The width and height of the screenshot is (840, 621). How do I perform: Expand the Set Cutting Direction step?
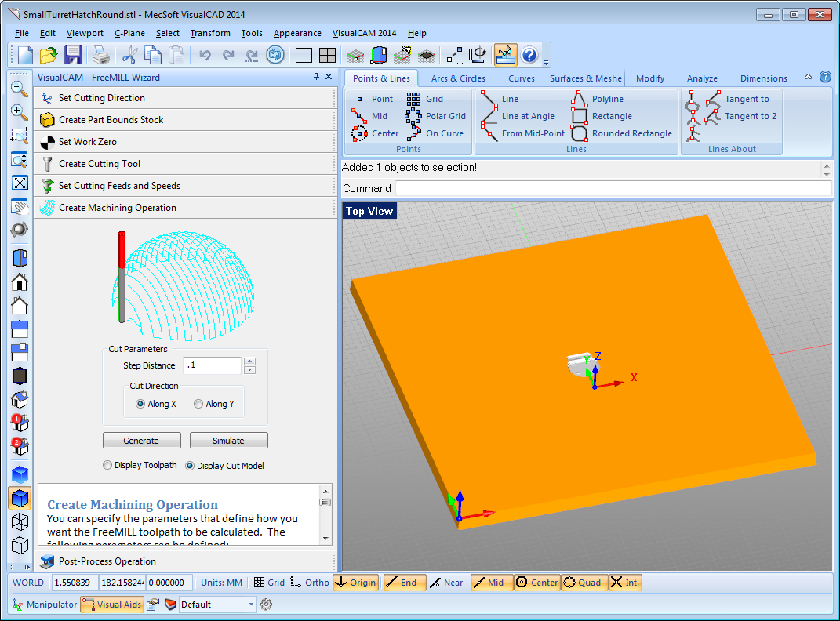pos(185,98)
